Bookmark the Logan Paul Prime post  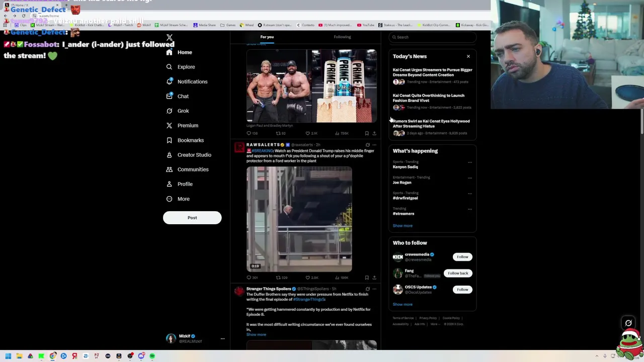[x=367, y=133]
